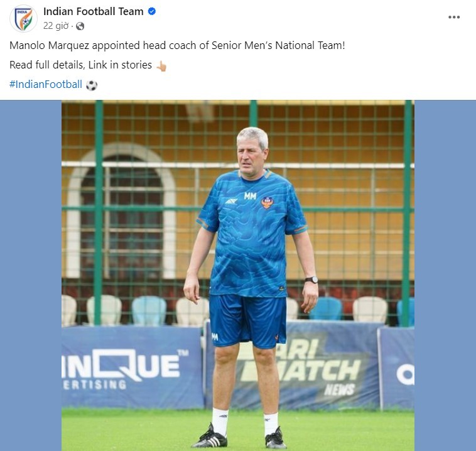The image size is (476, 451).
Task: Click the "22 giờ" post timestamp
Action: (56, 26)
